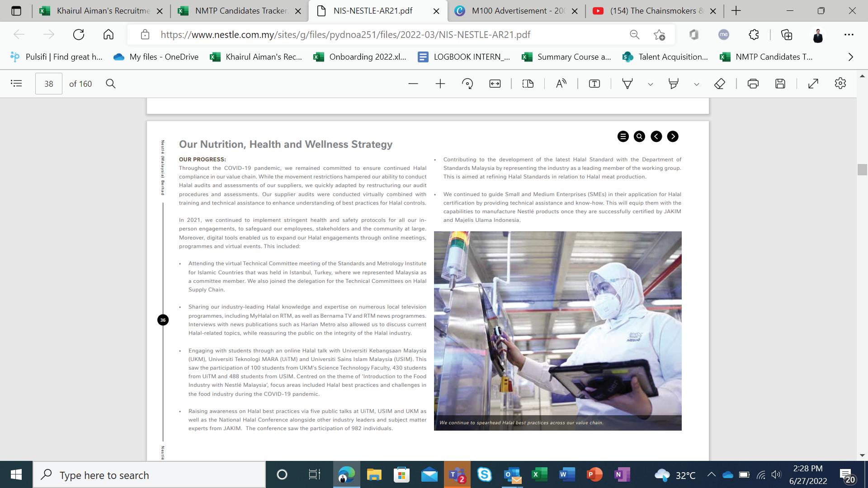Open Read aloud tool
The width and height of the screenshot is (868, 488).
tap(561, 84)
